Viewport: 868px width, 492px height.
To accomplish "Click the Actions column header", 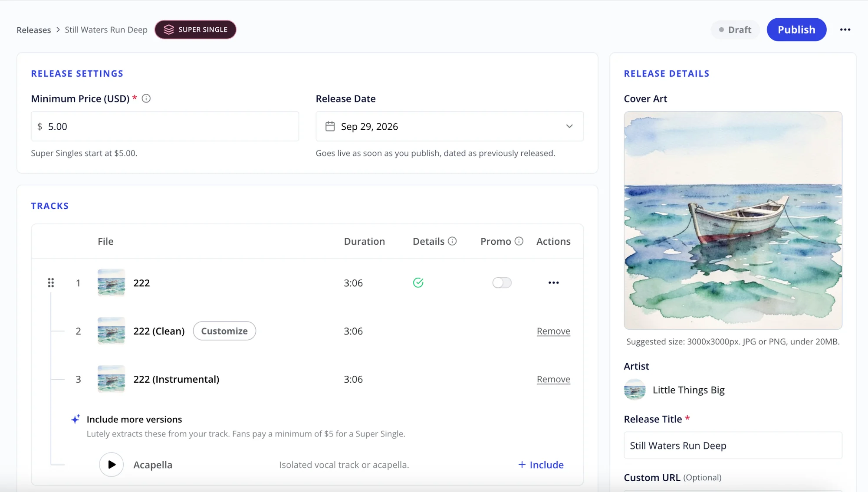I will (553, 241).
